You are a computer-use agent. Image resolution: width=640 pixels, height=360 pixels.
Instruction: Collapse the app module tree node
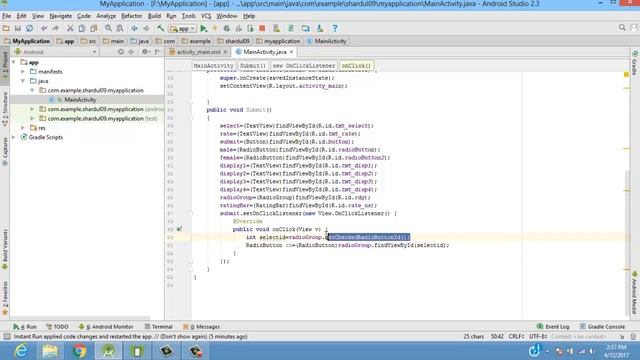[14, 62]
